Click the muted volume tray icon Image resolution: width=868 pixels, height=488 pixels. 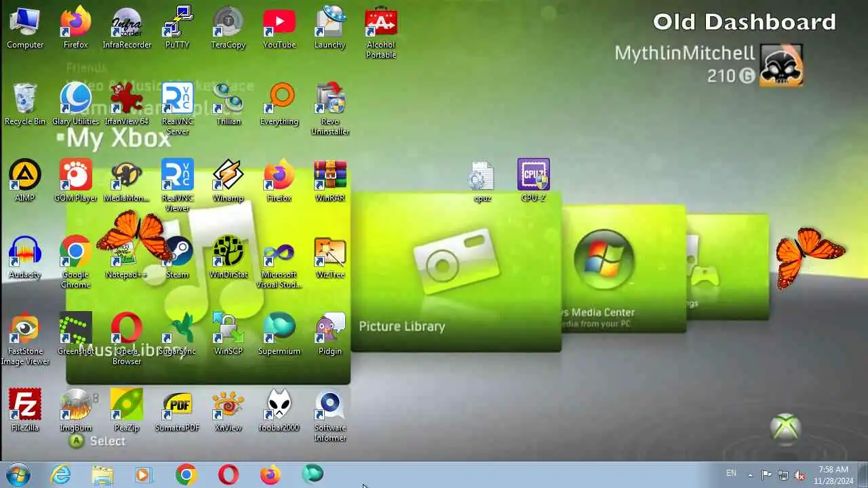pos(800,474)
